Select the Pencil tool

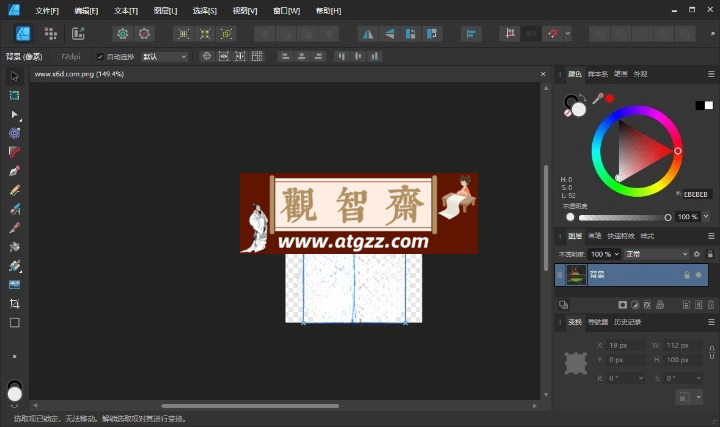point(14,190)
